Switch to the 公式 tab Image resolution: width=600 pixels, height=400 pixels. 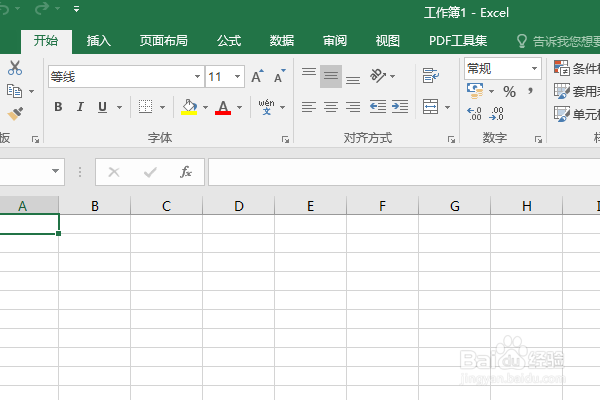click(x=229, y=41)
